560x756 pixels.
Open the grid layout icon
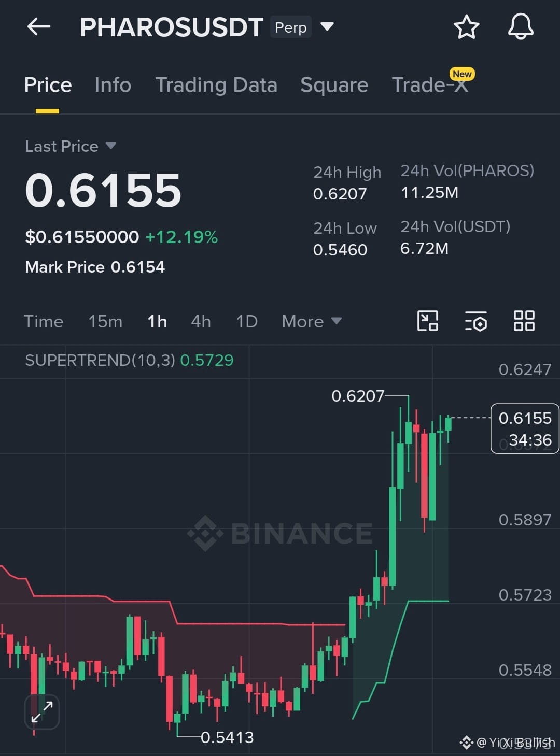click(x=524, y=321)
